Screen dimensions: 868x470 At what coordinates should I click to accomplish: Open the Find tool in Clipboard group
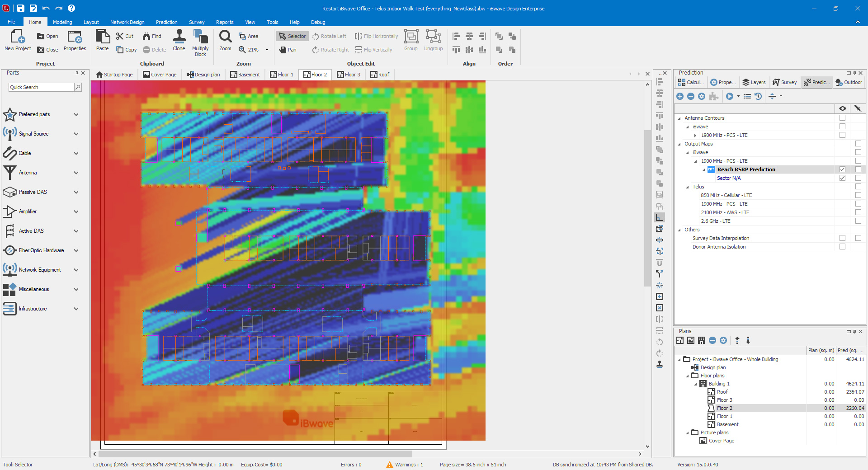tap(152, 36)
